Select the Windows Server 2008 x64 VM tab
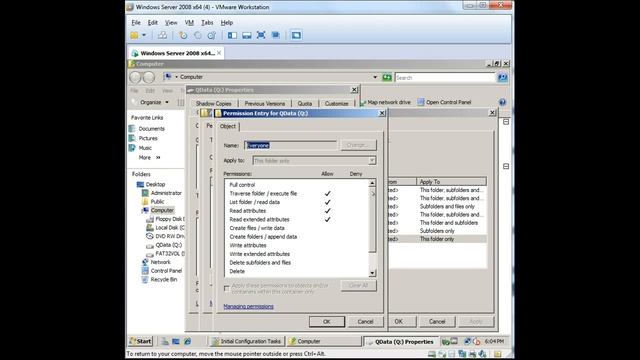This screenshot has width=640, height=360. click(x=177, y=53)
